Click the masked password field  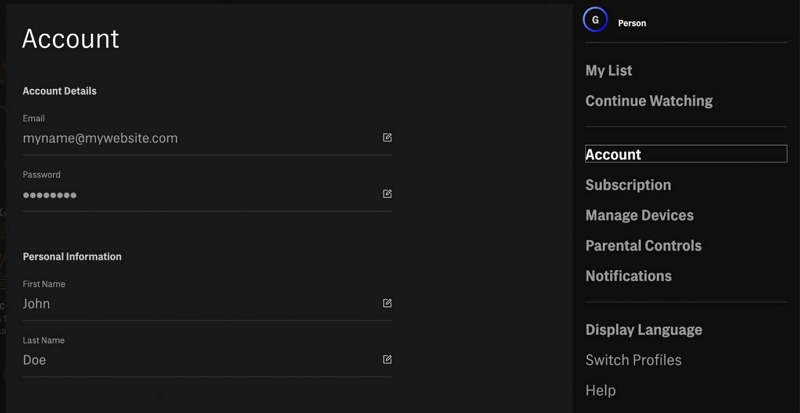[50, 195]
